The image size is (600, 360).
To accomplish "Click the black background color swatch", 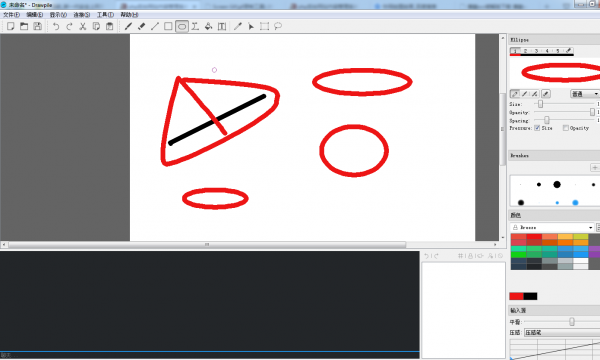I will click(530, 296).
